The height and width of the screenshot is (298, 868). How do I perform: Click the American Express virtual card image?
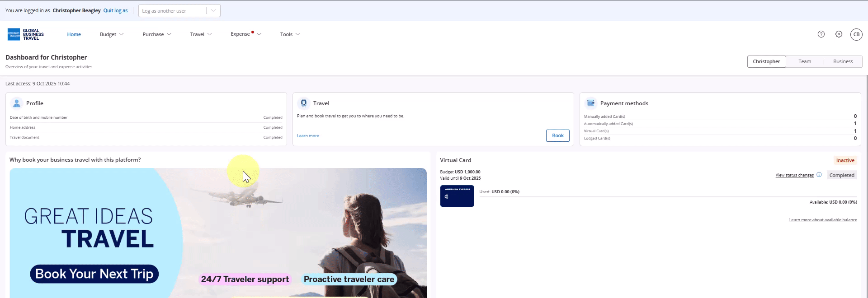[457, 196]
